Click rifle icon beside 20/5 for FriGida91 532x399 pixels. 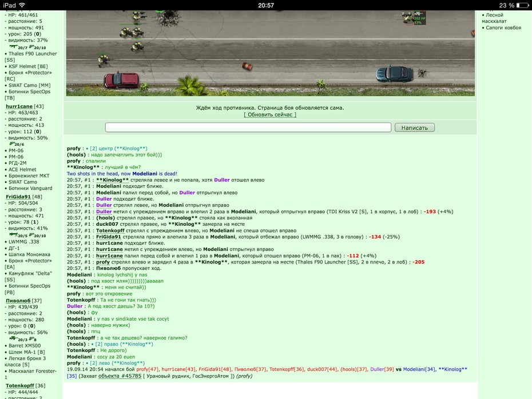point(13,234)
